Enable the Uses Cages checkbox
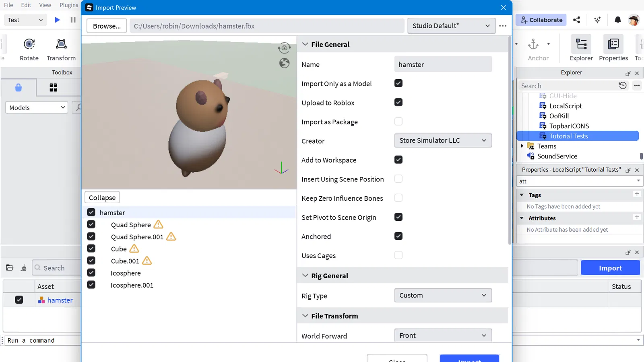This screenshot has height=362, width=644. point(398,255)
